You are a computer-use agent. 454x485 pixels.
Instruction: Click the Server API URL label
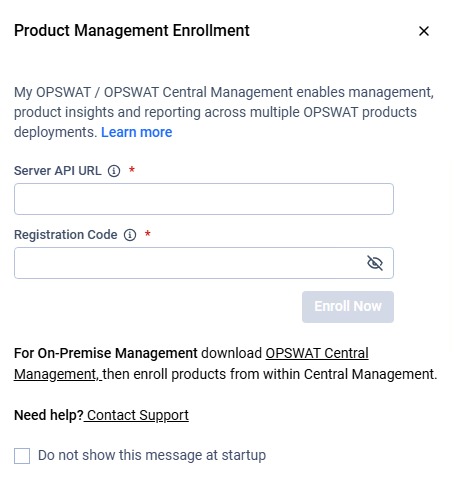pos(58,171)
